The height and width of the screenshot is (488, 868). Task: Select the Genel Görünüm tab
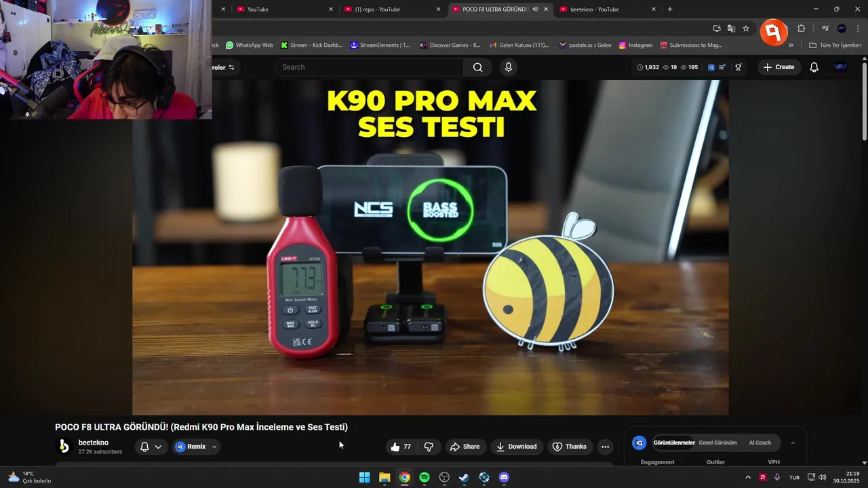[717, 443]
